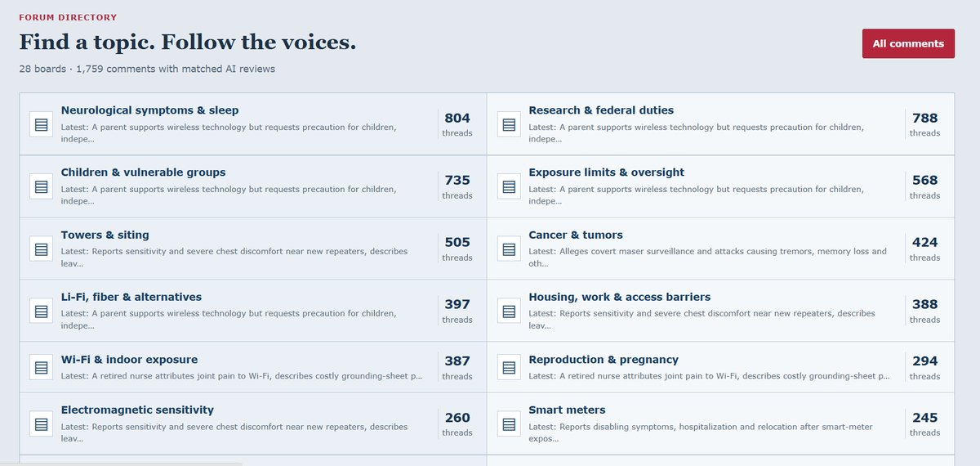
Task: Click the 28 boards summary line
Action: coord(147,69)
